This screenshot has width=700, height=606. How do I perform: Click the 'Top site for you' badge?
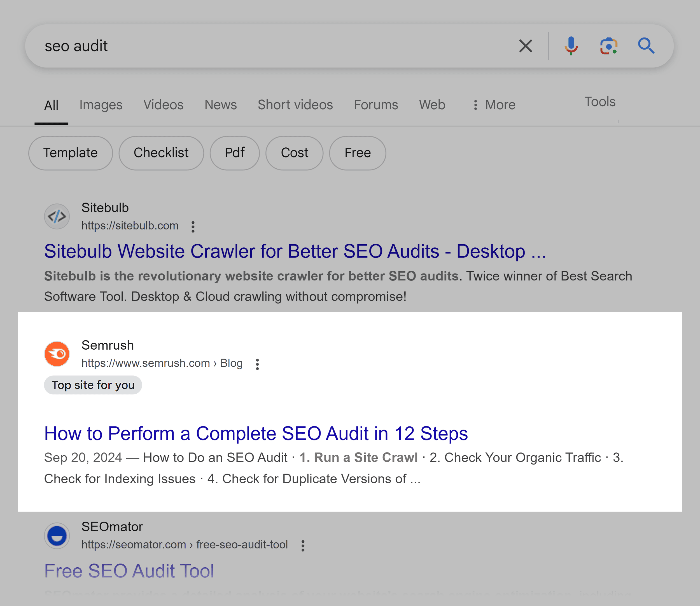pyautogui.click(x=93, y=385)
